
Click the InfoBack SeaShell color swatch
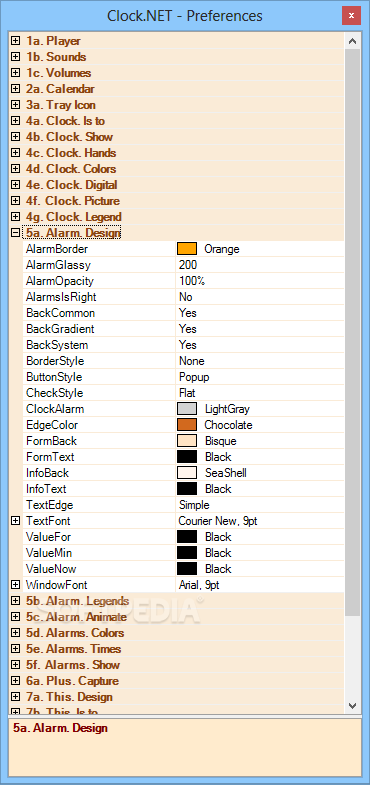coord(187,473)
